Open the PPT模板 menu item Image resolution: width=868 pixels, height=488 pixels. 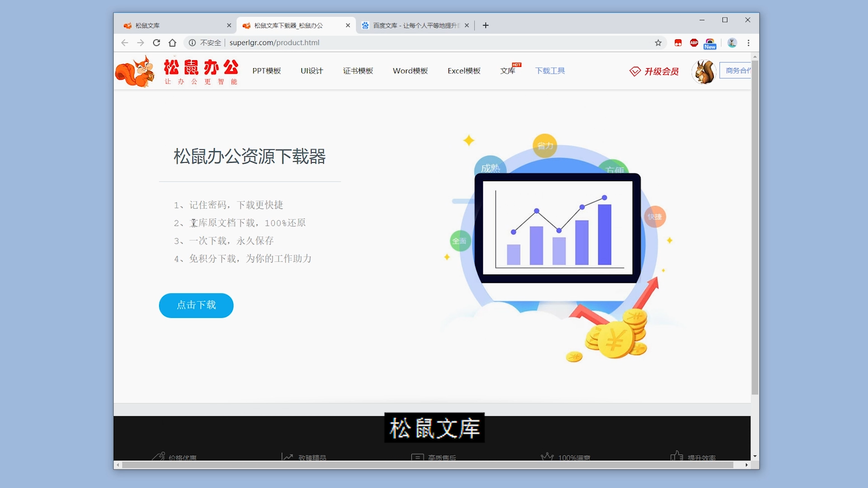coord(266,71)
